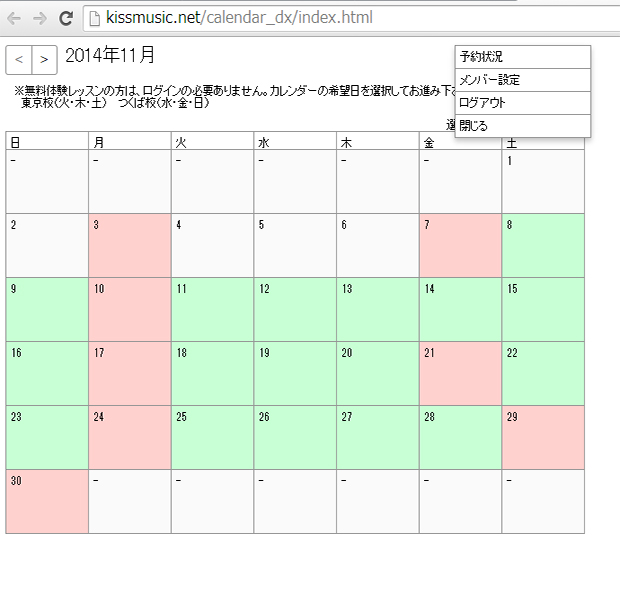Choose the green cell for day 23
This screenshot has width=620, height=591.
point(47,438)
